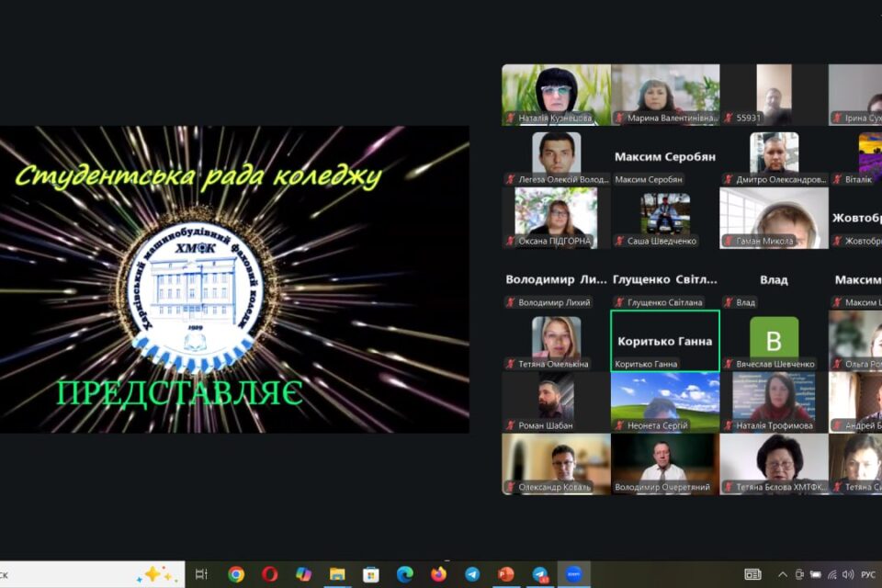Click the Windows search box
882x588 pixels.
(92, 574)
